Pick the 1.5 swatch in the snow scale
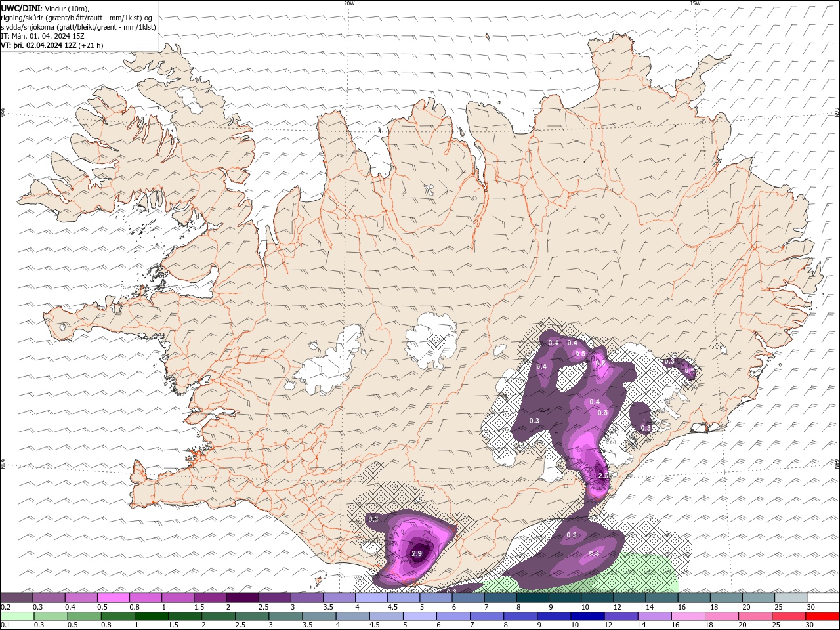 pos(210,597)
